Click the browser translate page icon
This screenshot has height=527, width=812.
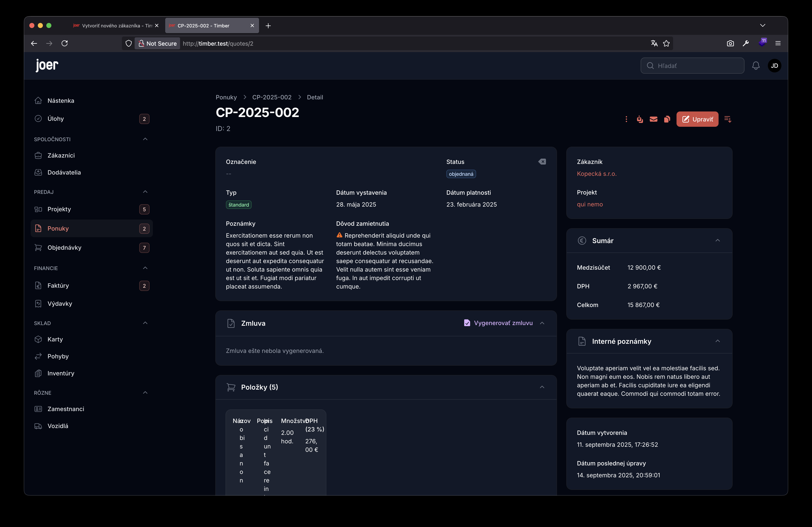(x=654, y=43)
